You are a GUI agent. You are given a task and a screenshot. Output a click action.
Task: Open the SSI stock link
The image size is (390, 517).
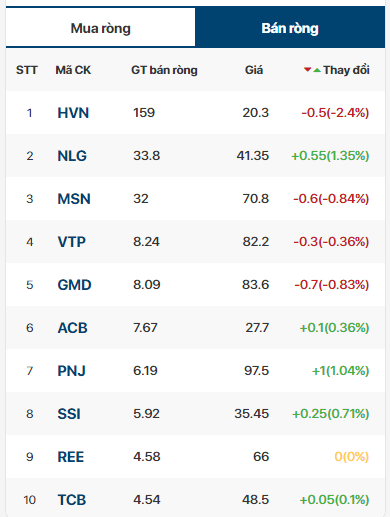pyautogui.click(x=69, y=414)
